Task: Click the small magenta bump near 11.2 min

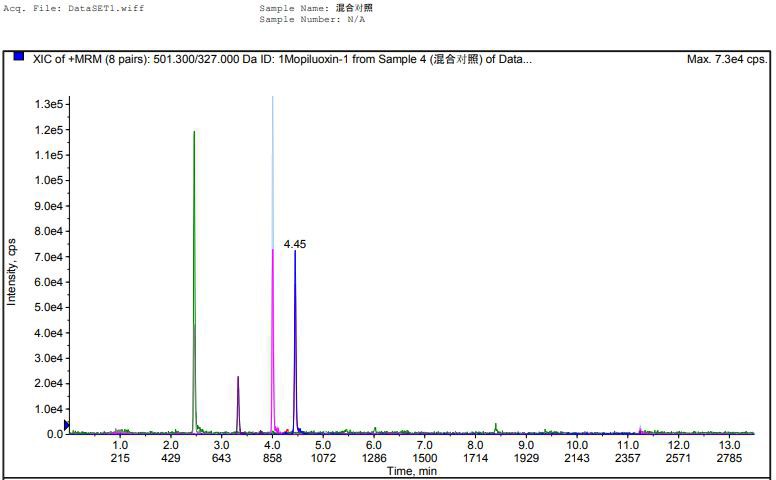Action: [640, 429]
